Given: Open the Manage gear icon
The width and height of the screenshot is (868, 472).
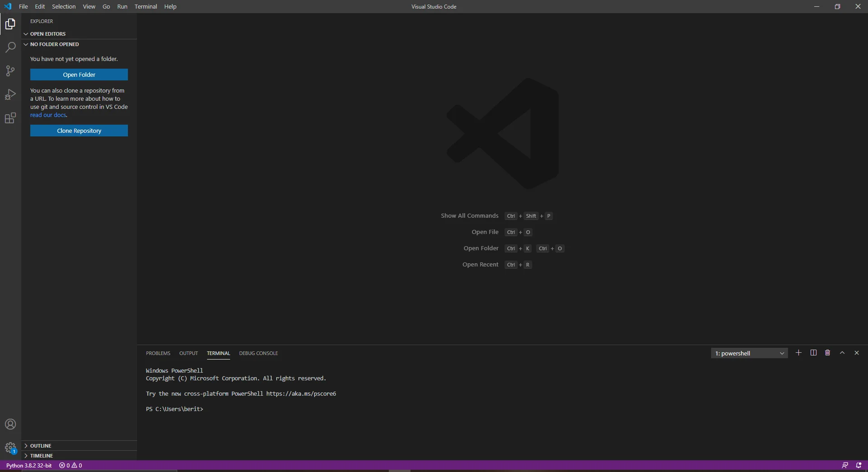Looking at the screenshot, I should pyautogui.click(x=10, y=448).
